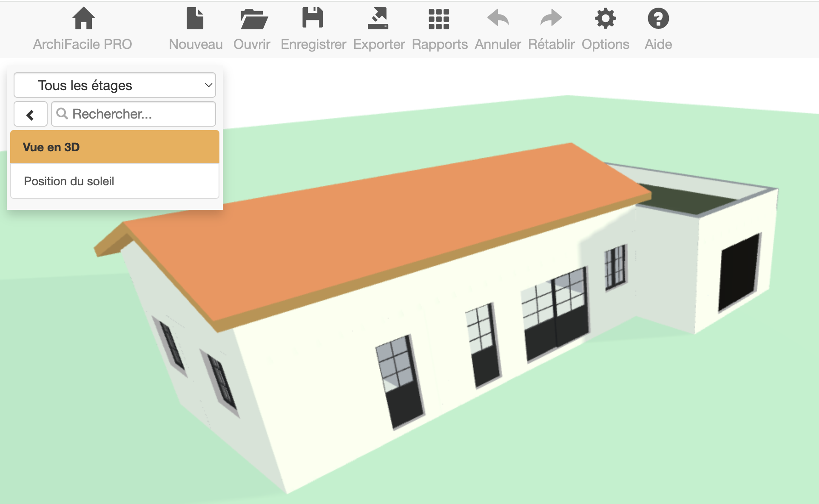This screenshot has width=819, height=504.
Task: Select the Vue en 3D menu item
Action: tap(114, 147)
